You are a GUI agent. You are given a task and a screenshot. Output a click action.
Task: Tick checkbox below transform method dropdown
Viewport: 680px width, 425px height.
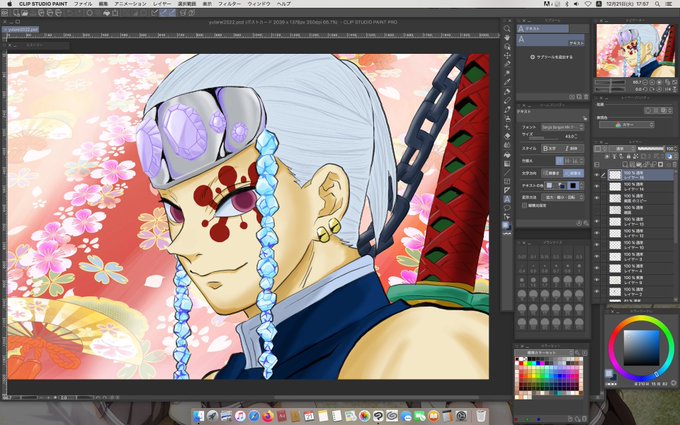coord(525,205)
